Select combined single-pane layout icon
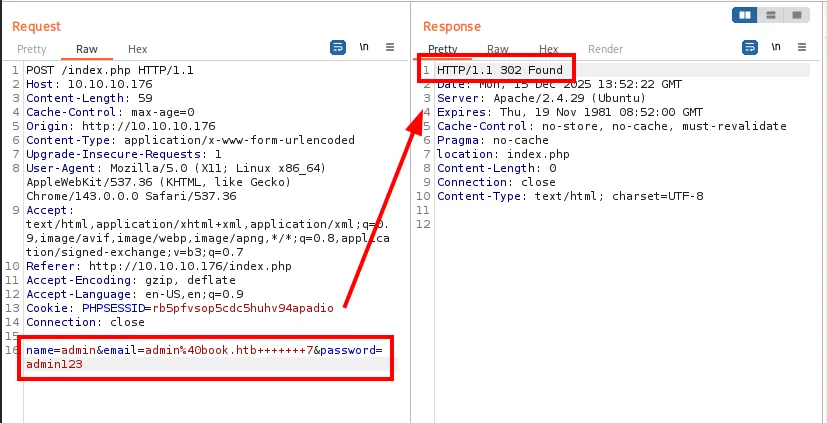Viewport: 827px width, 423px height. click(x=796, y=15)
